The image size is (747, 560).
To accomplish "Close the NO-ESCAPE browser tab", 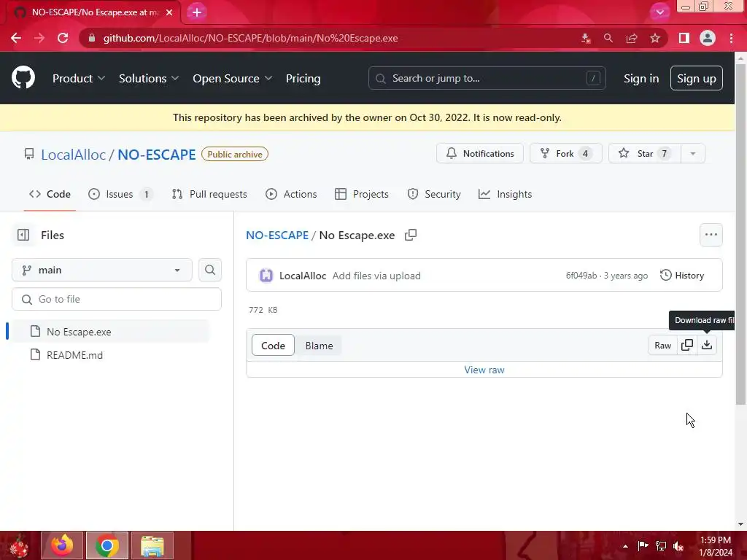I will pos(169,12).
